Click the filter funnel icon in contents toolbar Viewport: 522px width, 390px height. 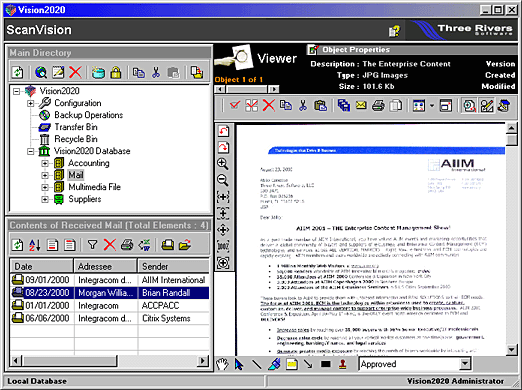point(92,245)
